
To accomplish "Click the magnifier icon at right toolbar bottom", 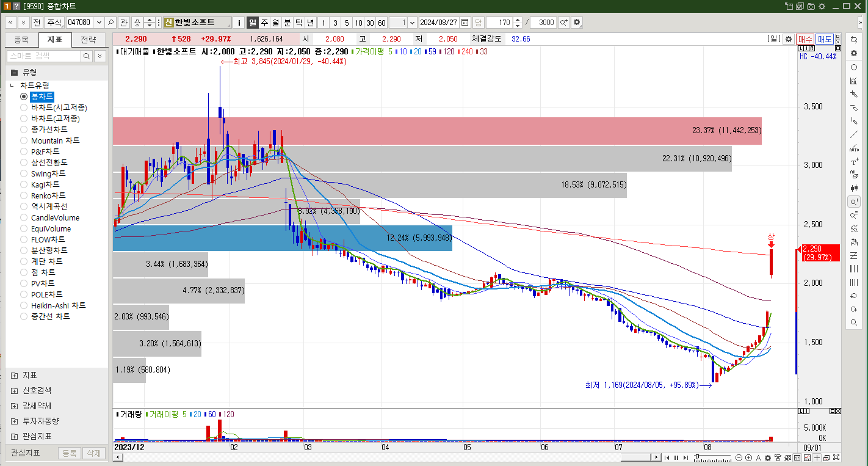I will pos(854,322).
